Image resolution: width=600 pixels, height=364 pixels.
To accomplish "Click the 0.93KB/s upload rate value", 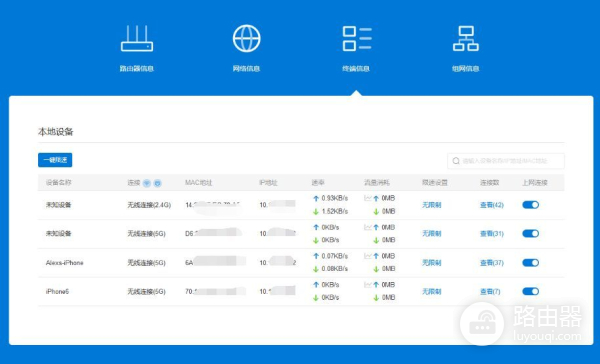I will [x=335, y=198].
